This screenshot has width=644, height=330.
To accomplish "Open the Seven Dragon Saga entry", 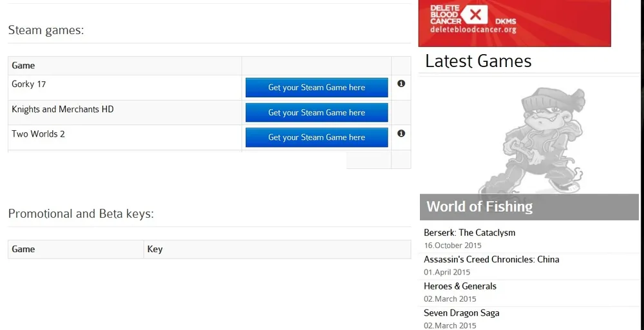I will coord(461,313).
